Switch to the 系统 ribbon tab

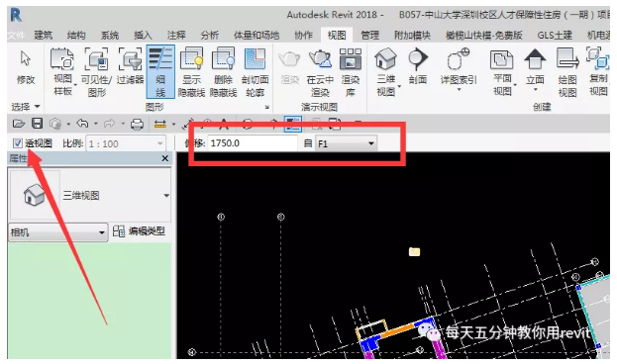(x=109, y=35)
